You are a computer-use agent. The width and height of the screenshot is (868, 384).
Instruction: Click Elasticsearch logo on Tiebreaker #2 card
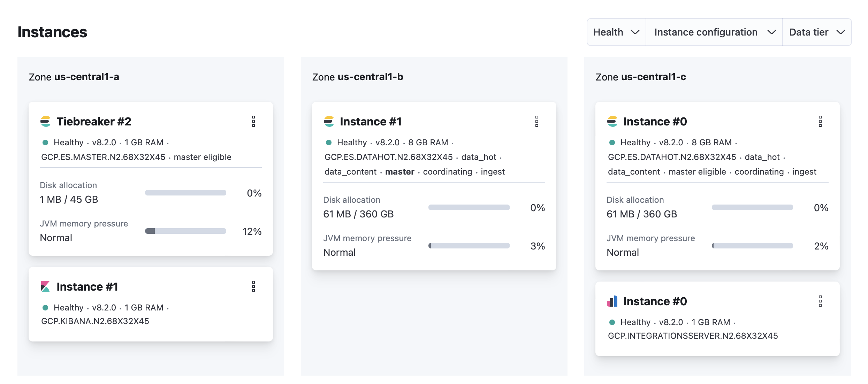tap(46, 121)
